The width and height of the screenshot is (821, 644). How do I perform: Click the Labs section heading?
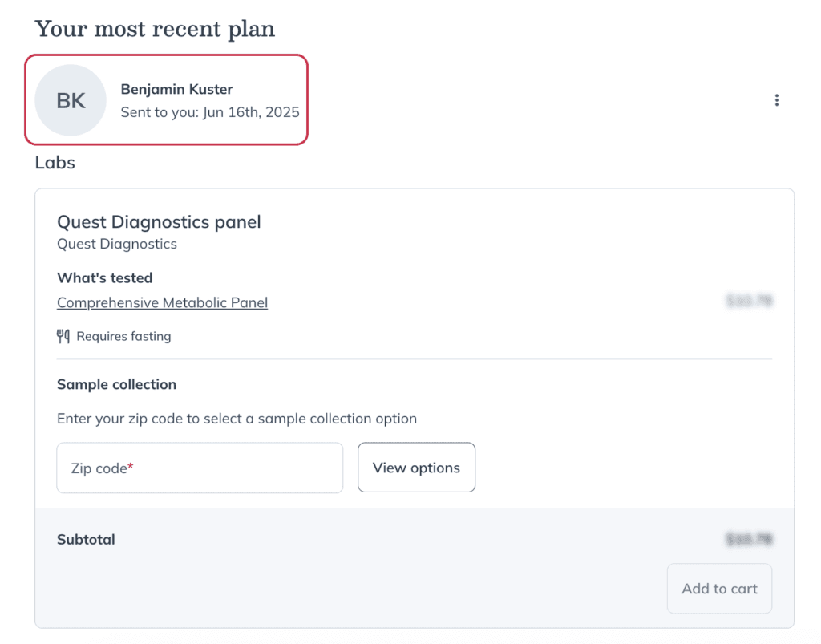[55, 162]
